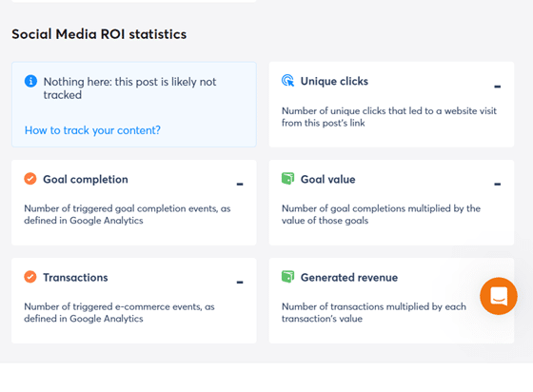The width and height of the screenshot is (533, 392).
Task: Select the Goal value card title
Action: (x=327, y=180)
